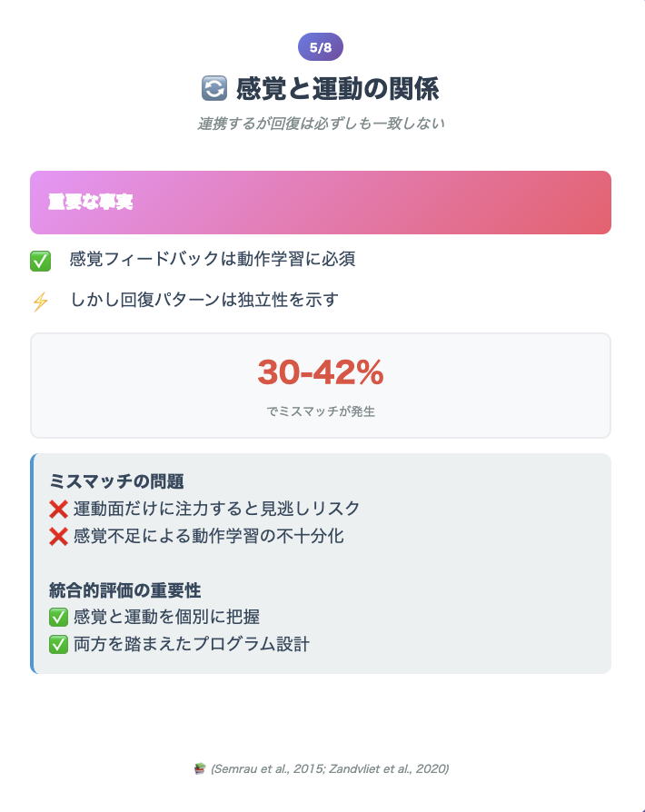The image size is (645, 812).
Task: Click the ミスマッチの問題 heading
Action: [x=116, y=481]
